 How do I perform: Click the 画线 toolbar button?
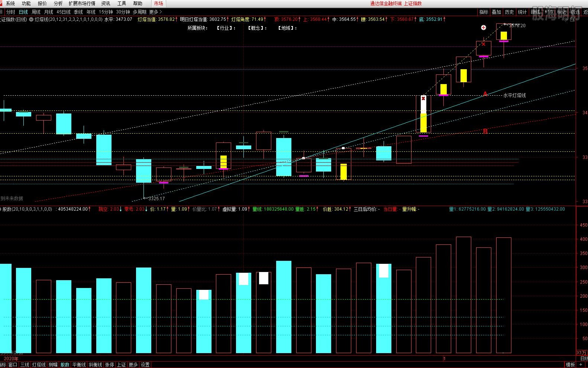(x=535, y=12)
